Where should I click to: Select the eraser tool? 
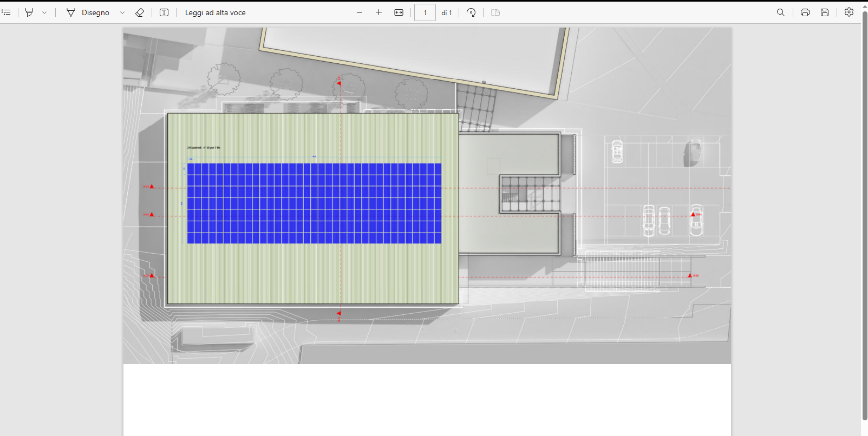(x=140, y=12)
